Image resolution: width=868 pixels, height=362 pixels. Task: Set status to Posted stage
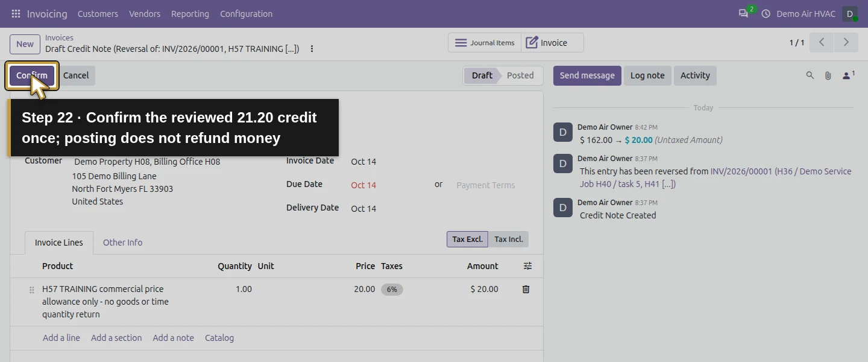click(520, 75)
